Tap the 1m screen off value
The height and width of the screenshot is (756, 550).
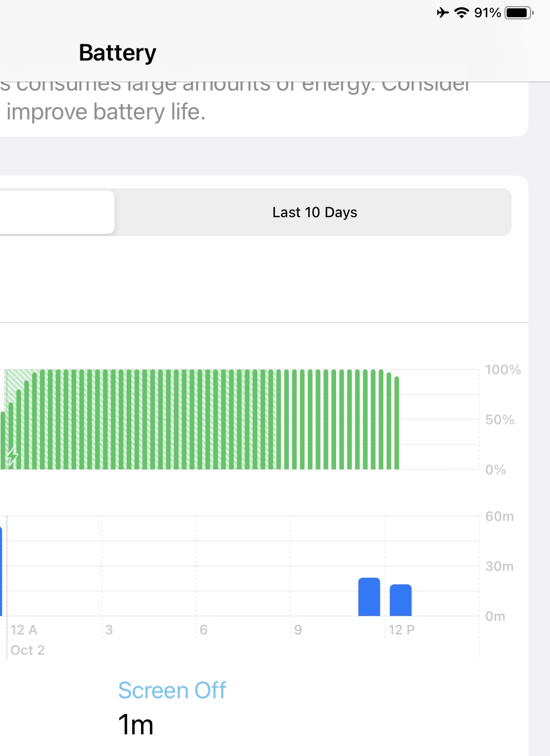click(x=136, y=725)
